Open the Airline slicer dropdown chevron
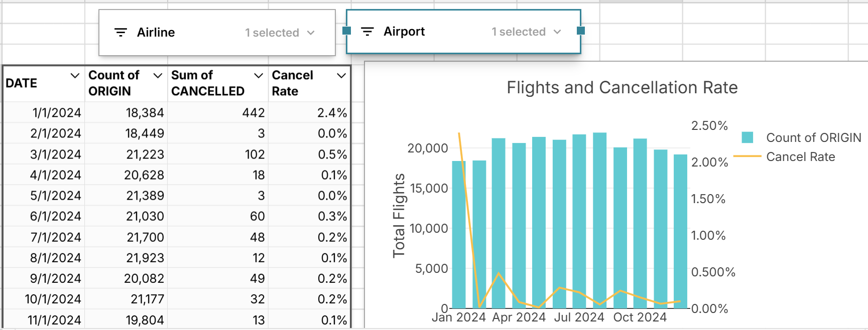The width and height of the screenshot is (868, 330). tap(311, 33)
